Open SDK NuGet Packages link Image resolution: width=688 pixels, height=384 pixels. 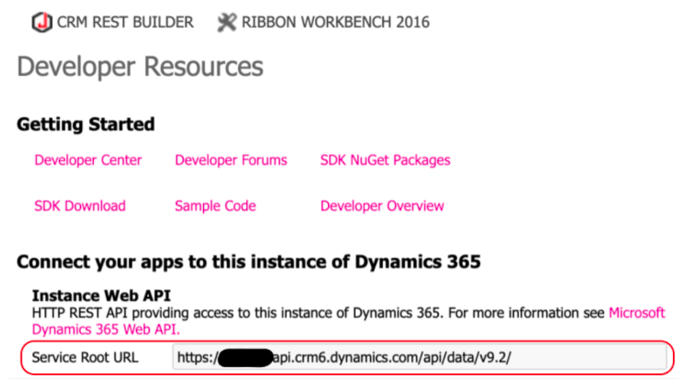[385, 160]
